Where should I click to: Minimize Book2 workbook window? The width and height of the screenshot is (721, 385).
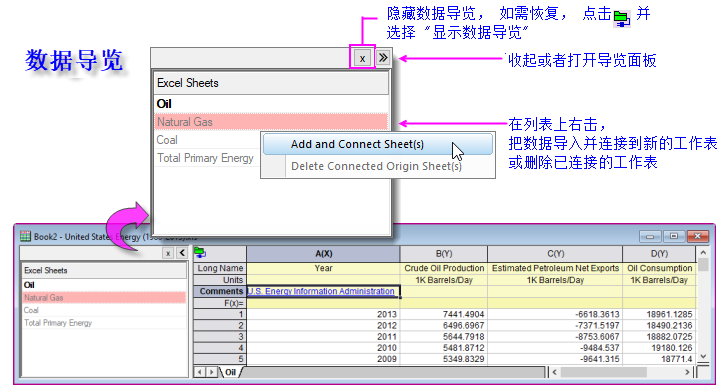(650, 236)
